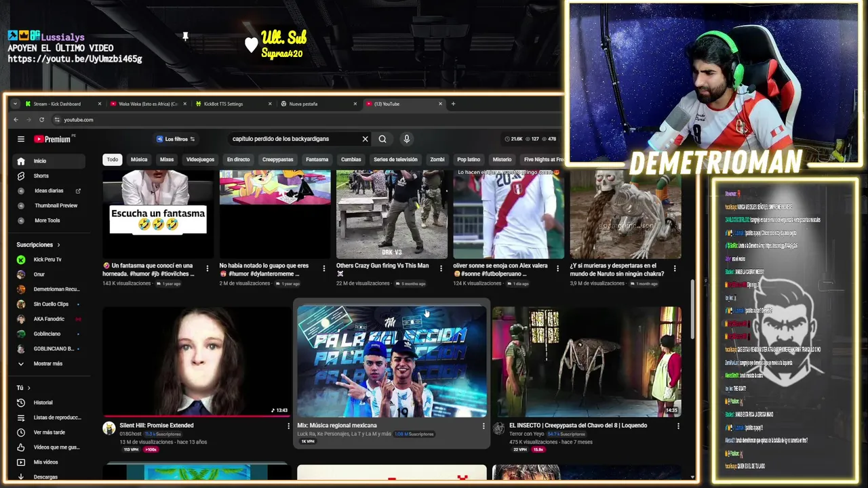Select the En directo filter chip

click(238, 159)
